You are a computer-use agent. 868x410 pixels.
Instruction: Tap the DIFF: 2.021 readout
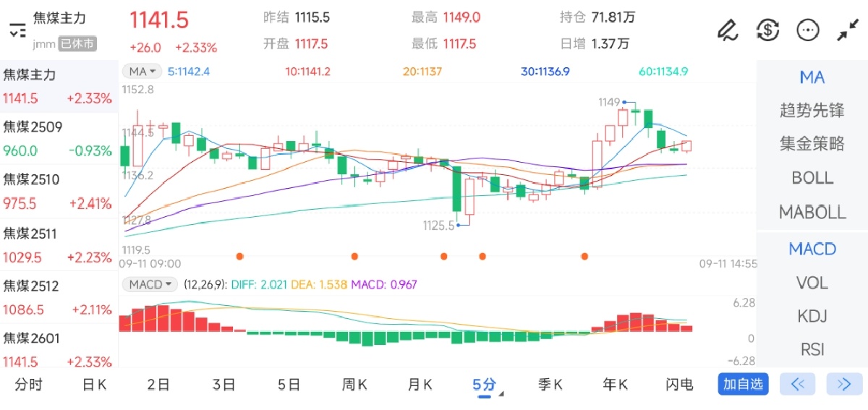click(x=259, y=285)
